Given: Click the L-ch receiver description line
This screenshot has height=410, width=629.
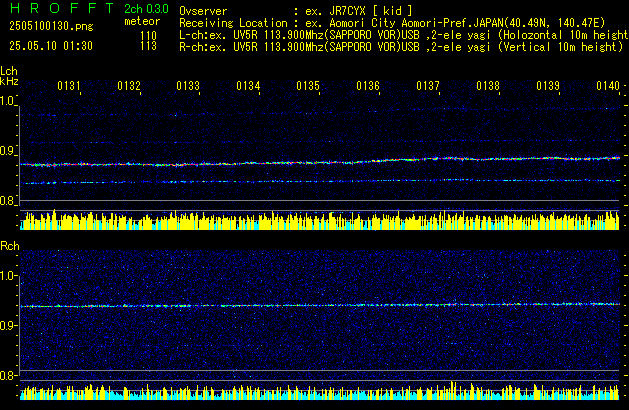Looking at the screenshot, I should [403, 35].
